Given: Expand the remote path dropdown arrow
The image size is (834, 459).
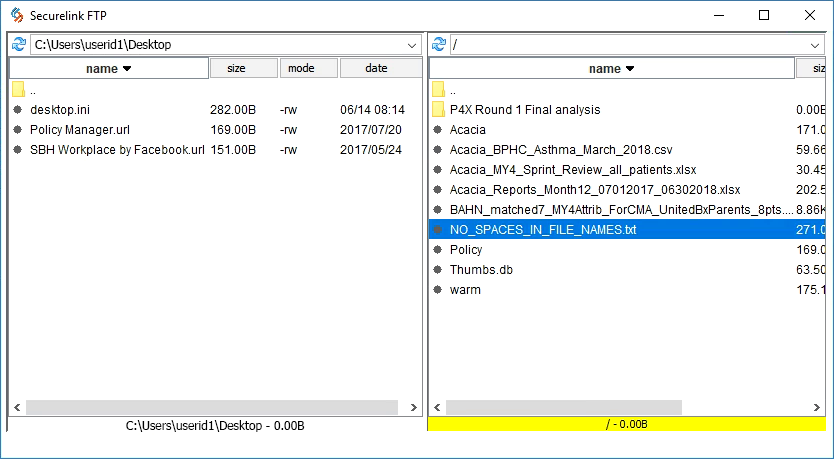Looking at the screenshot, I should [816, 45].
